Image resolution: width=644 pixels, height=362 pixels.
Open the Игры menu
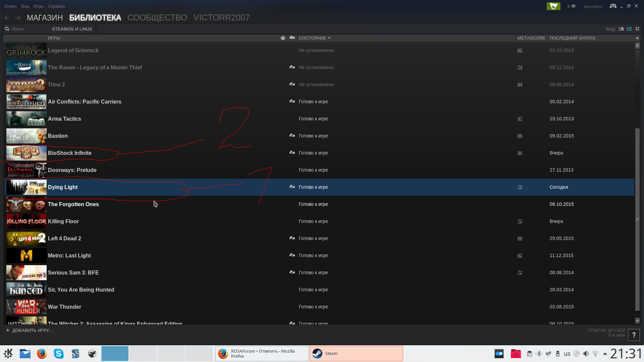tap(38, 6)
